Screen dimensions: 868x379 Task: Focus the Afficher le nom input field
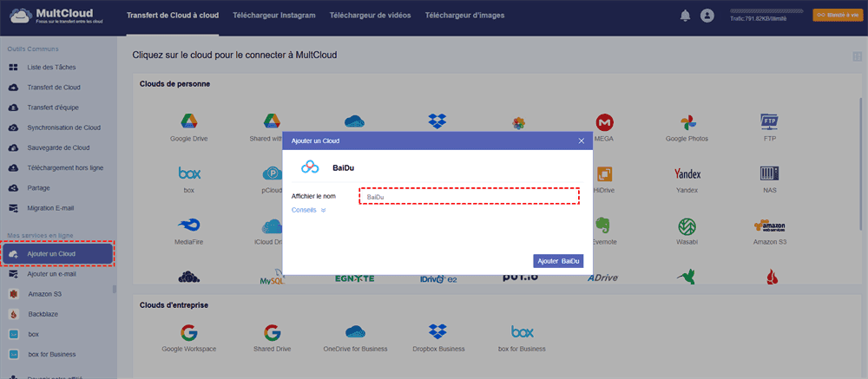469,197
